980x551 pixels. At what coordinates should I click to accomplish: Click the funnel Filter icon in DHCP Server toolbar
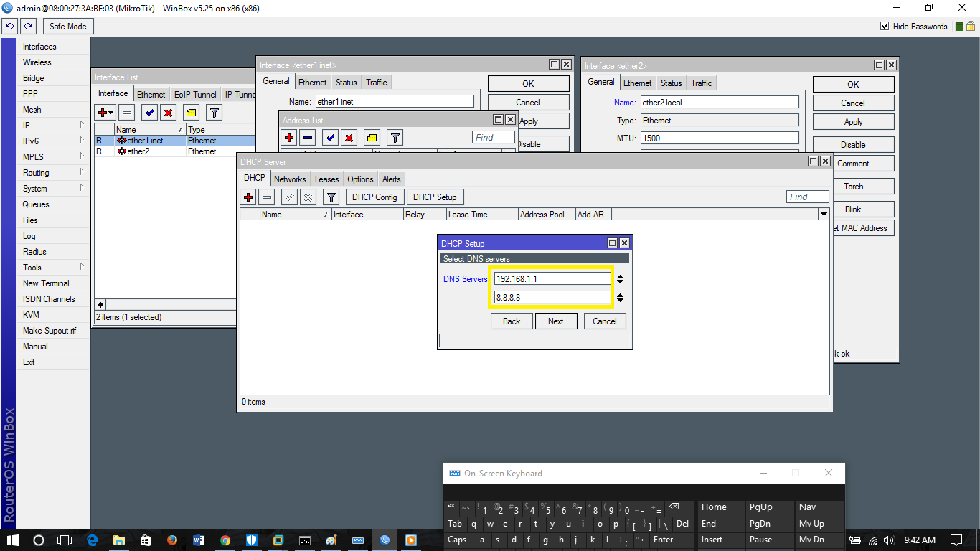pyautogui.click(x=331, y=197)
